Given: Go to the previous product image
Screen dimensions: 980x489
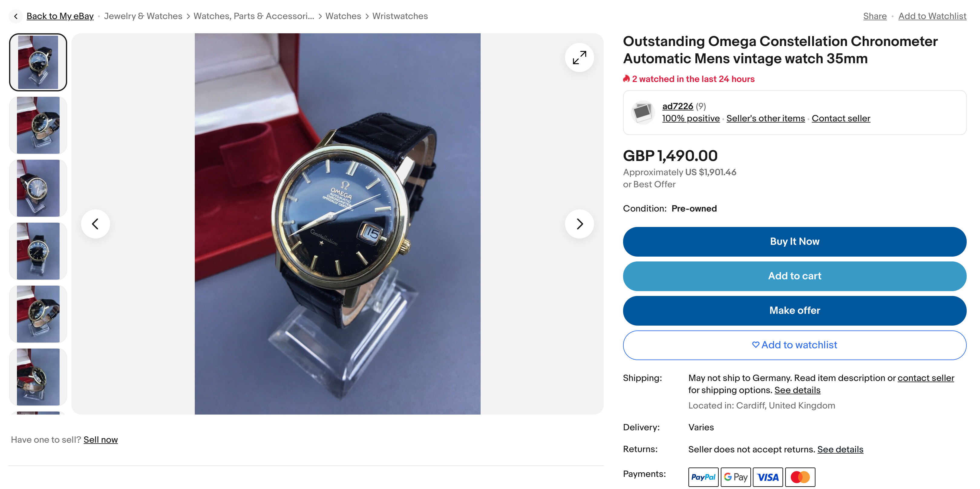Looking at the screenshot, I should (x=96, y=224).
